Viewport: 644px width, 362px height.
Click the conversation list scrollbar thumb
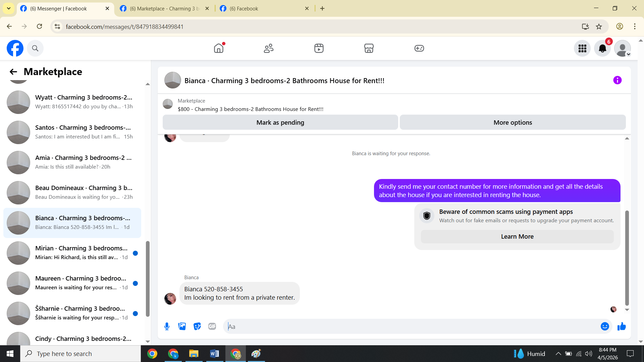(148, 278)
